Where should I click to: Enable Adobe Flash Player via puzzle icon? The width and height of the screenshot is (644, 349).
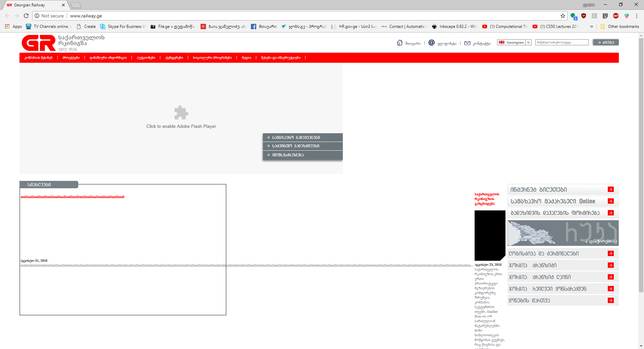[181, 113]
